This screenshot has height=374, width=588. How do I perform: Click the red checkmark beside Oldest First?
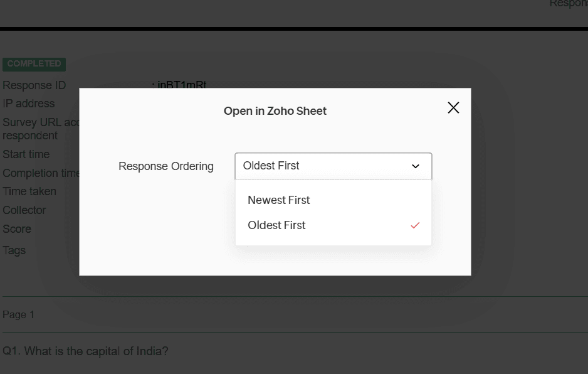414,225
